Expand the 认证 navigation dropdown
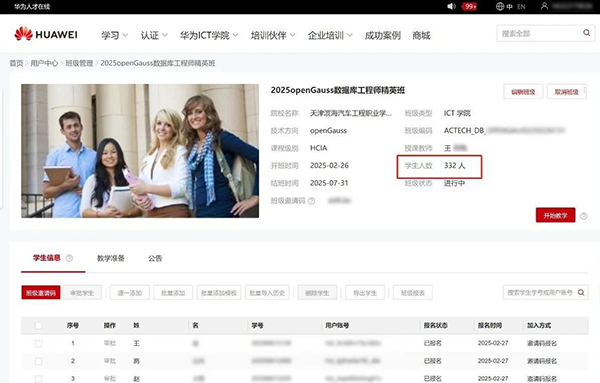Viewport: 600px width, 383px height. coord(154,35)
